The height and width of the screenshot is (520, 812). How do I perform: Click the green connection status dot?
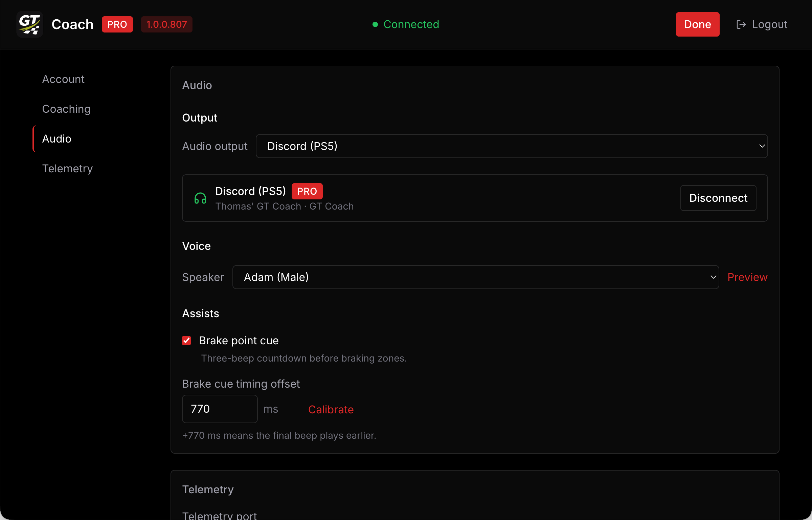(375, 24)
